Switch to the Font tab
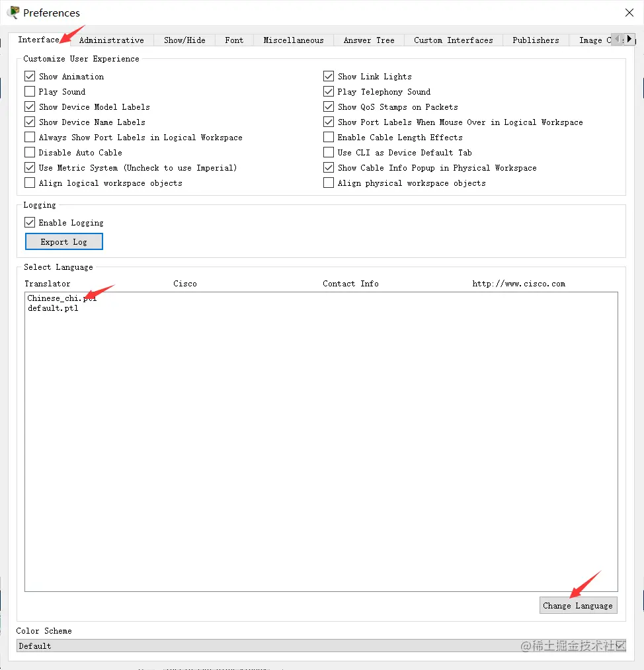The height and width of the screenshot is (670, 644). point(234,40)
